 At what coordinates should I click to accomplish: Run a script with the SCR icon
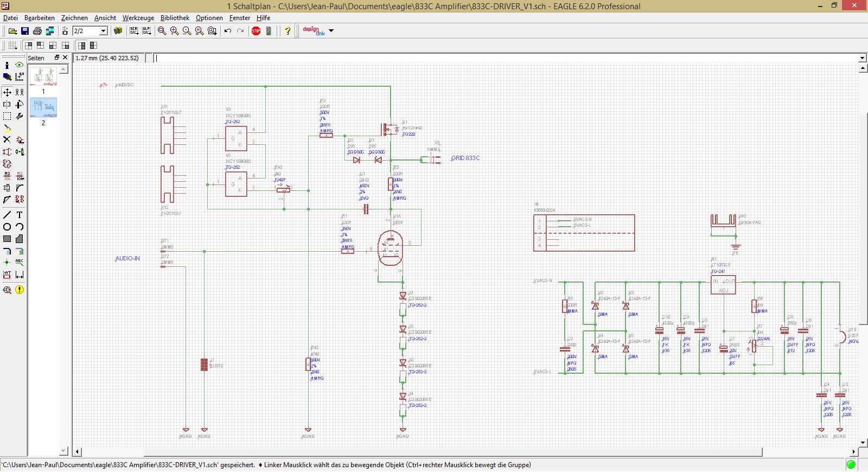click(134, 31)
